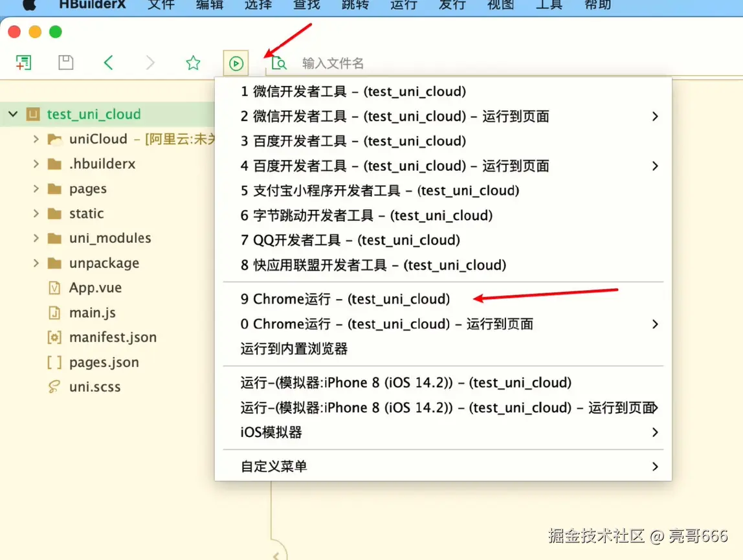This screenshot has width=743, height=560.
Task: Open main.js file
Action: [x=93, y=313]
